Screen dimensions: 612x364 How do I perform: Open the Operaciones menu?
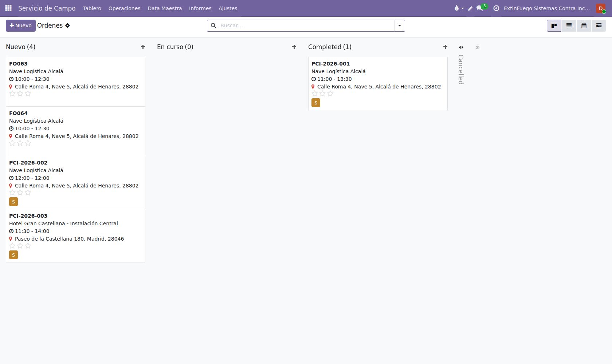(x=124, y=8)
